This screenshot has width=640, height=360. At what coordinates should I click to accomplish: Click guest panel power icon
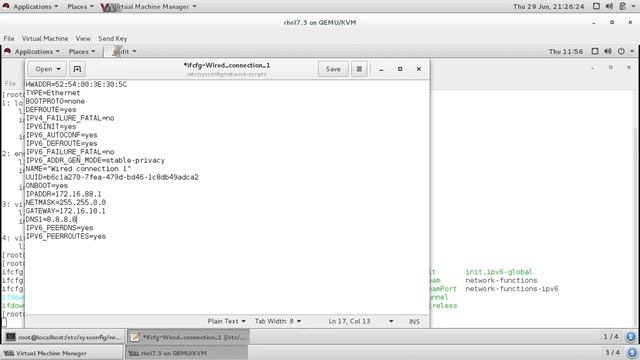(x=621, y=51)
